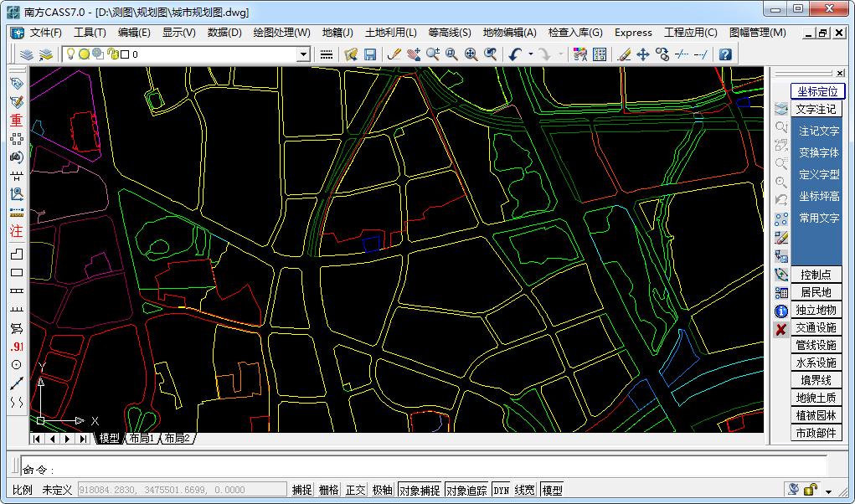
Task: Toggle 对象捕捉 object snap
Action: click(419, 490)
